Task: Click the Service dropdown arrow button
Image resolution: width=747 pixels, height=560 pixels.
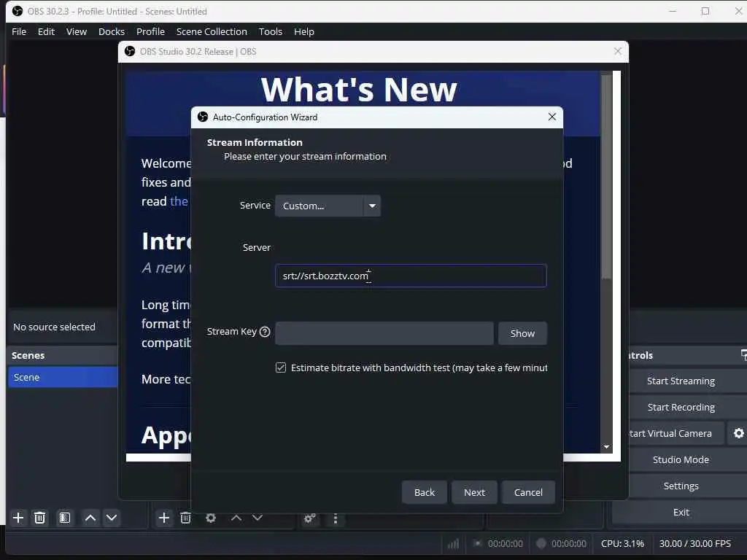Action: (x=372, y=206)
